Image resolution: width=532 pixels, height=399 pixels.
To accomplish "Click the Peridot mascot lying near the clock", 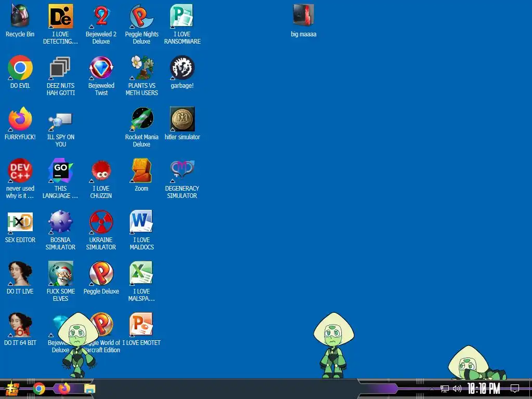I will click(x=476, y=363).
